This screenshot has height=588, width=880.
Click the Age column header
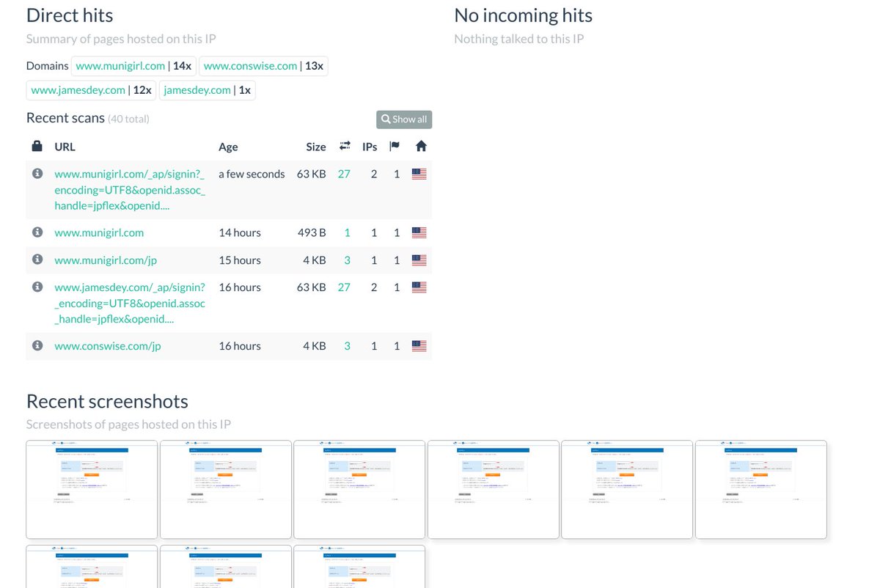(x=228, y=147)
